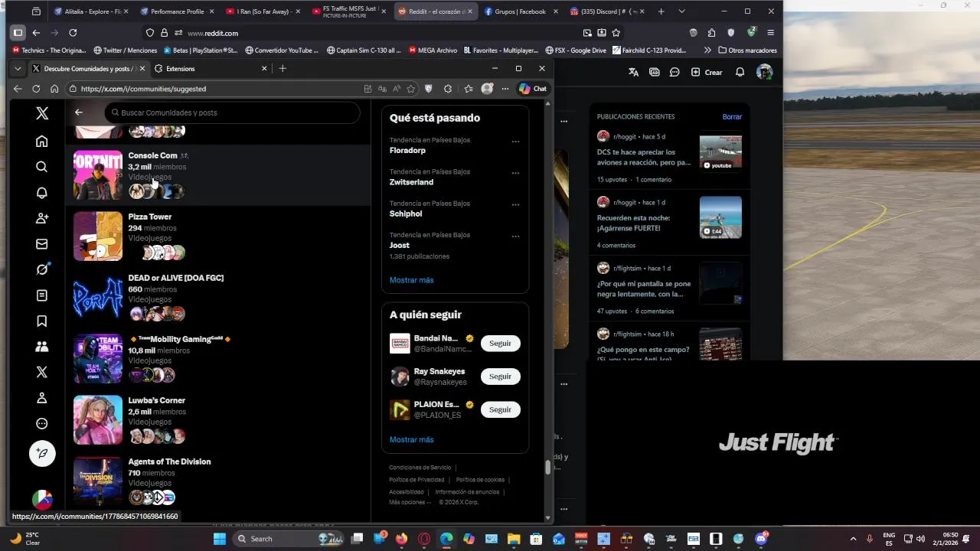980x551 pixels.
Task: Bookmark page with Firefox star icon
Action: [616, 33]
